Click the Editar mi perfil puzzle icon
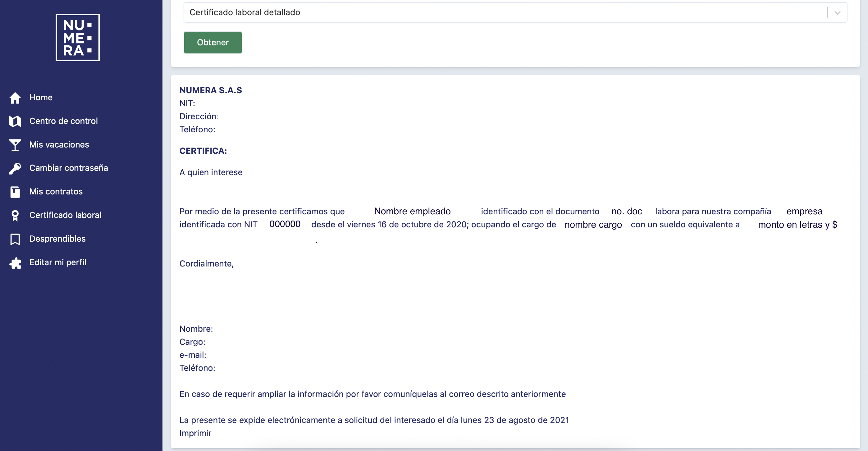The width and height of the screenshot is (868, 451). pyautogui.click(x=15, y=263)
